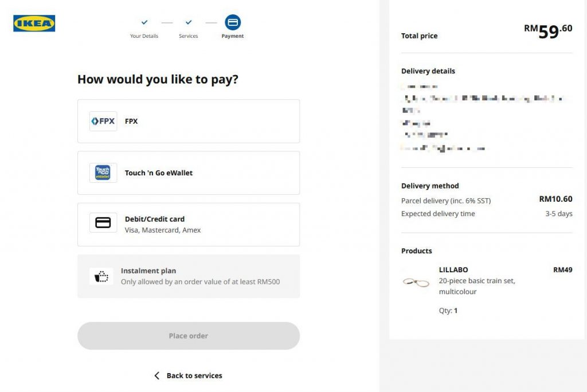Screen dimensions: 587x392
Task: Click the Touch 'n Go eWallet icon
Action: coord(103,173)
